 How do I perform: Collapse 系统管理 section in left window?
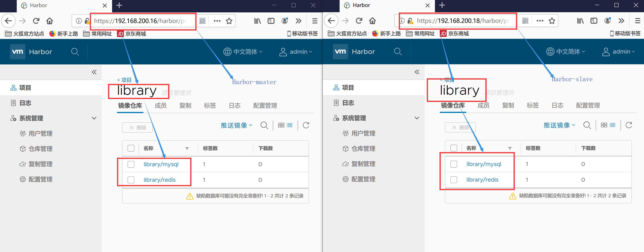(94, 118)
